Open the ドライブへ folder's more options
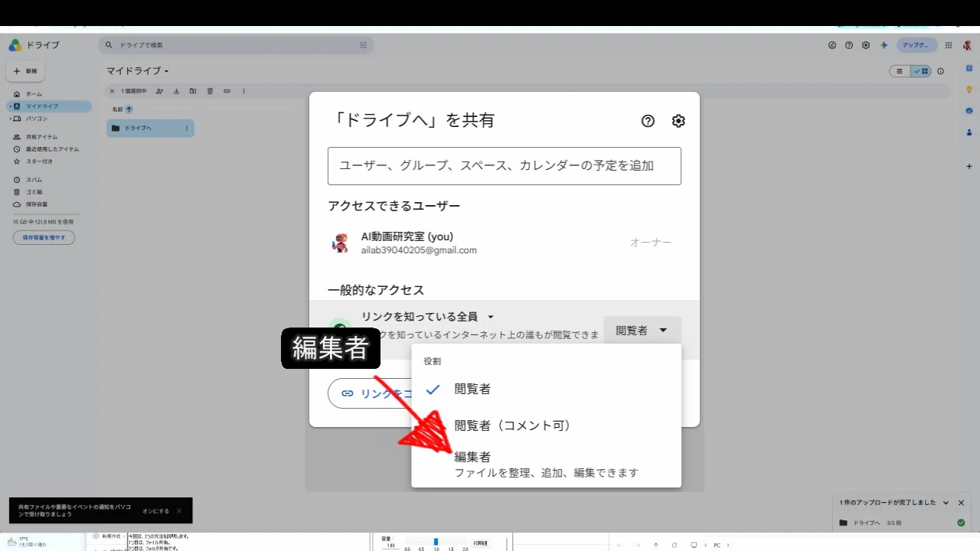The width and height of the screenshot is (980, 551). pyautogui.click(x=186, y=128)
